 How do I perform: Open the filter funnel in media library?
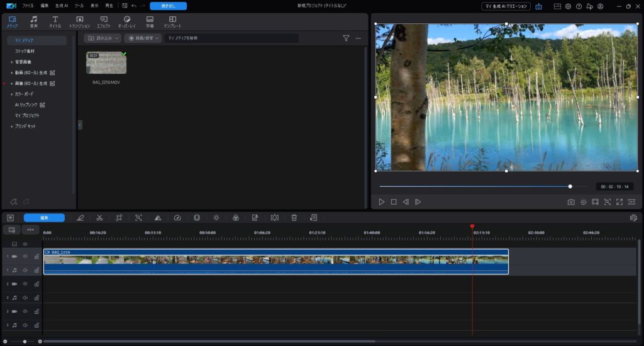click(347, 38)
